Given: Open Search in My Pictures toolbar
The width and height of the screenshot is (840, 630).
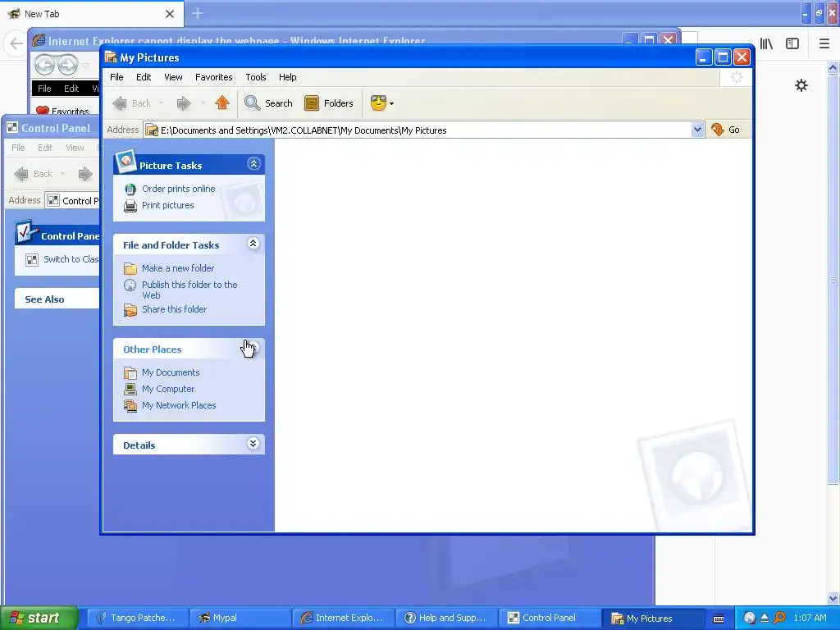Looking at the screenshot, I should click(x=268, y=103).
